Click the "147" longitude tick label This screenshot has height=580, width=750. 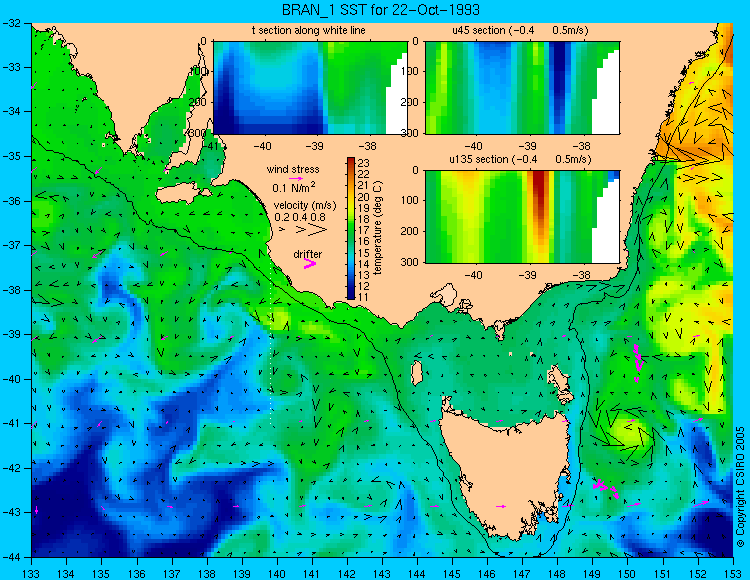(522, 573)
